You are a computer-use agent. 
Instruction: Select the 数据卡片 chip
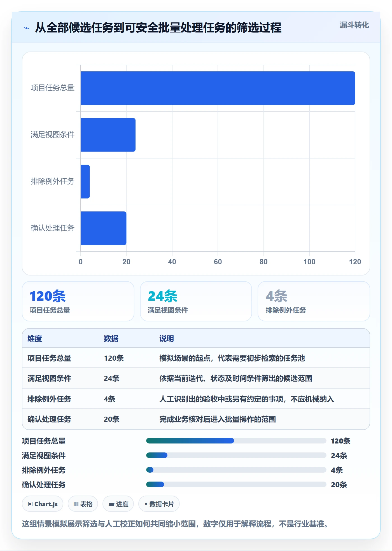[x=159, y=504]
